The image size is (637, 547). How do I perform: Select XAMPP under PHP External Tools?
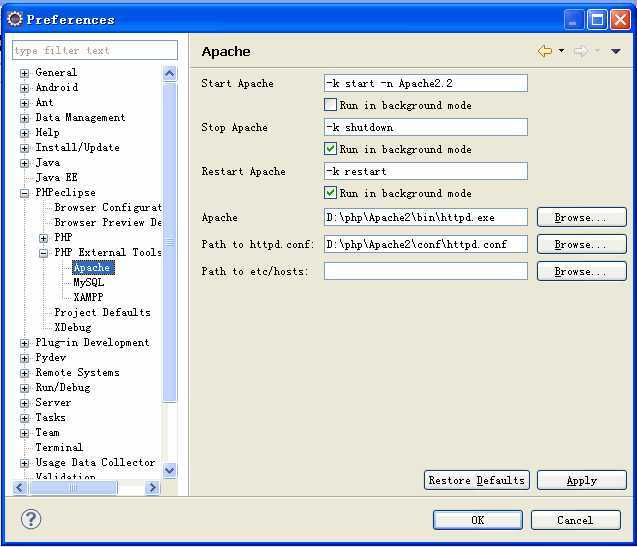click(x=88, y=297)
